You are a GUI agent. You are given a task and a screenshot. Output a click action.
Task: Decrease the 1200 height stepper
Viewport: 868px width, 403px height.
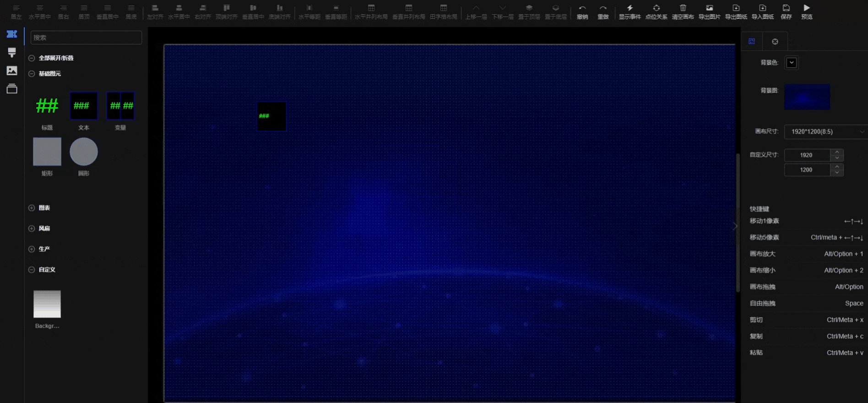point(837,173)
